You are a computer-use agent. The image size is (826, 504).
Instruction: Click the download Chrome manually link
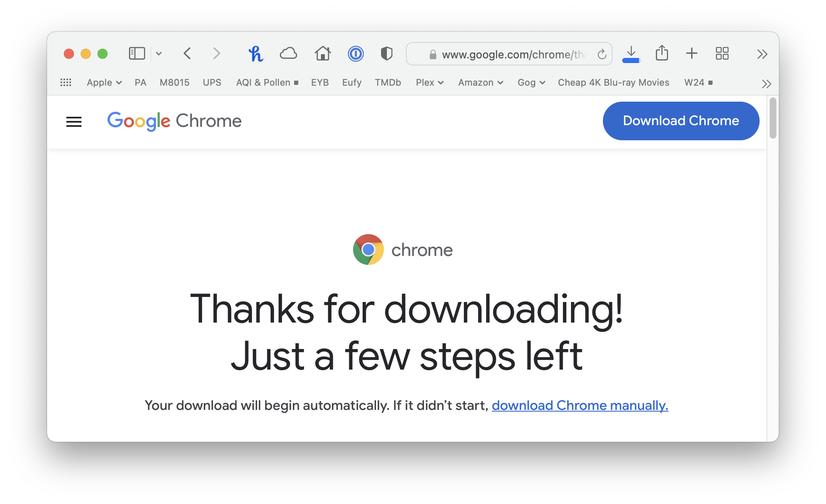580,405
